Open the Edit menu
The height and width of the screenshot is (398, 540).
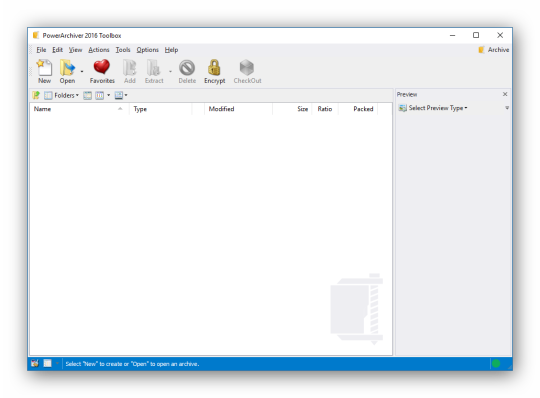click(x=58, y=50)
